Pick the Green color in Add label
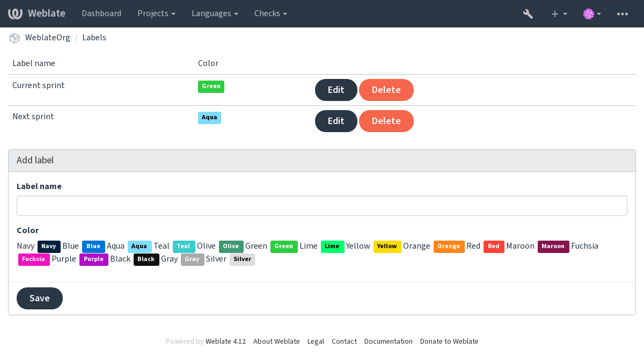 (x=284, y=247)
